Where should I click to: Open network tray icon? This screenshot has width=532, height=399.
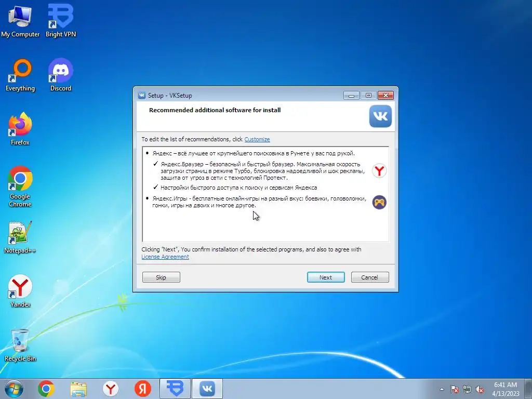point(467,389)
